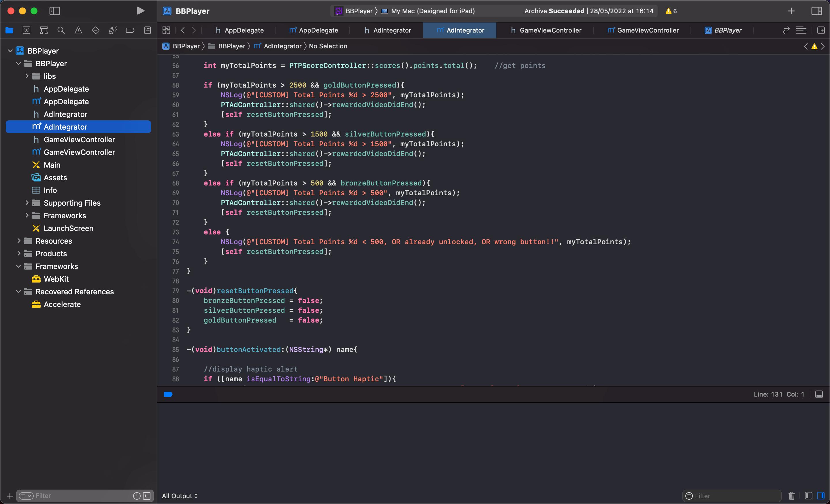Screen dimensions: 830x504
Task: Open the find navigator magnifier icon
Action: [61, 30]
